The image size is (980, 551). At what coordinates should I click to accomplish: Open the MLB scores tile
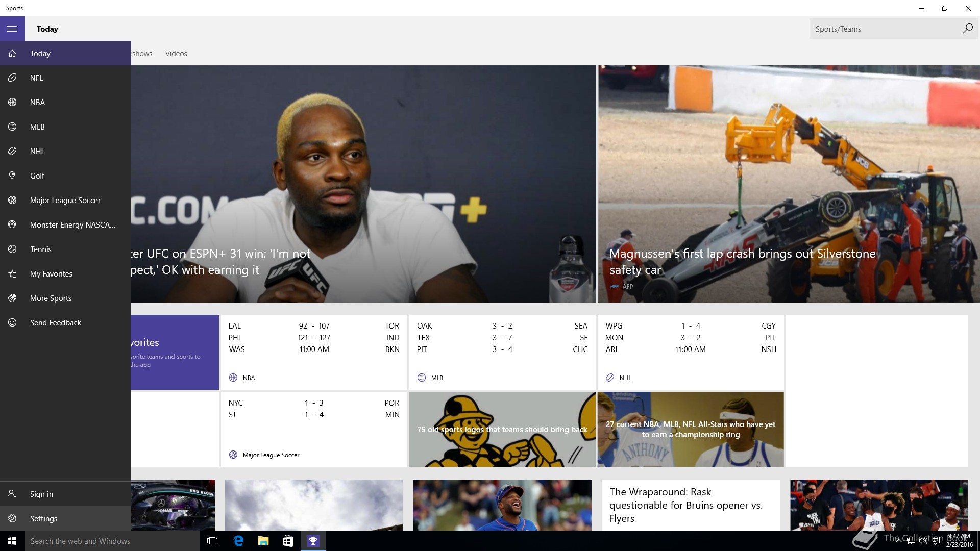tap(502, 352)
